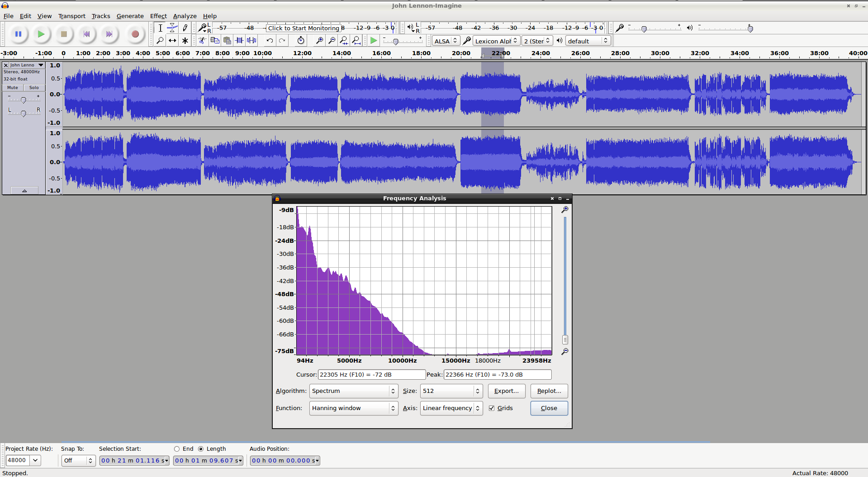The height and width of the screenshot is (477, 868).
Task: Close the Frequency Analysis dialog via Close button
Action: [549, 408]
